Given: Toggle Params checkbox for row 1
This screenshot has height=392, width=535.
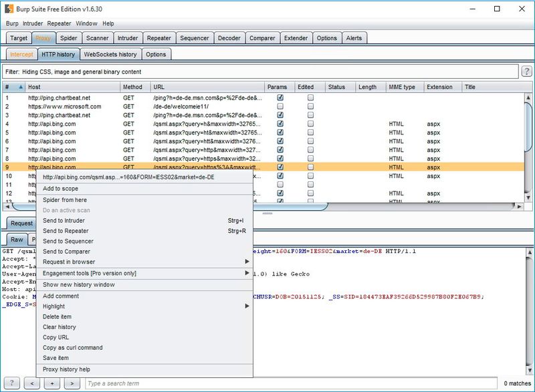Looking at the screenshot, I should click(280, 98).
